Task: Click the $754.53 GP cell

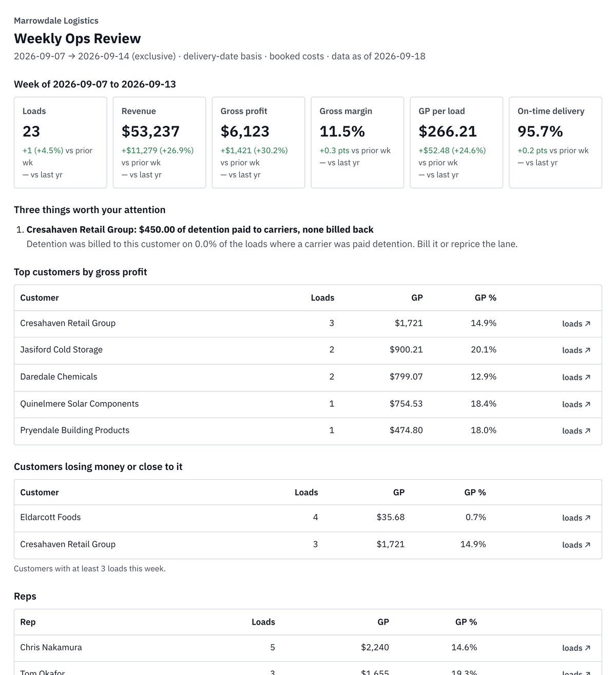Action: tap(406, 404)
